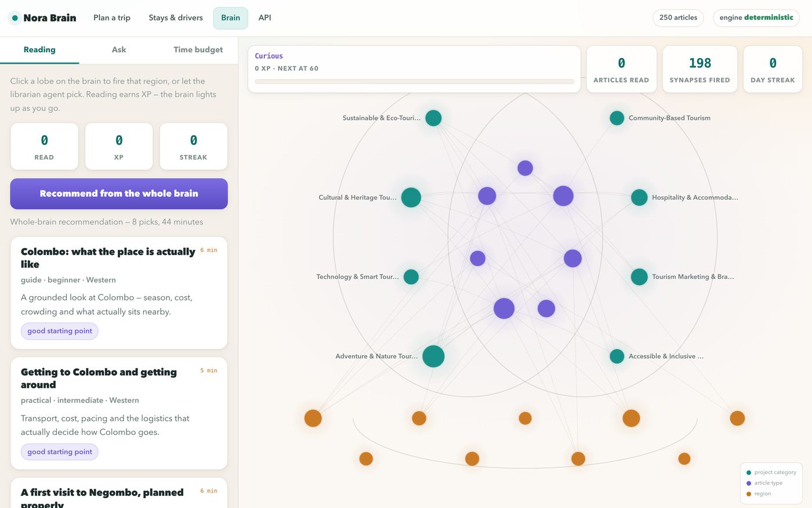
Task: Click the engine deterministic badge
Action: click(x=756, y=17)
